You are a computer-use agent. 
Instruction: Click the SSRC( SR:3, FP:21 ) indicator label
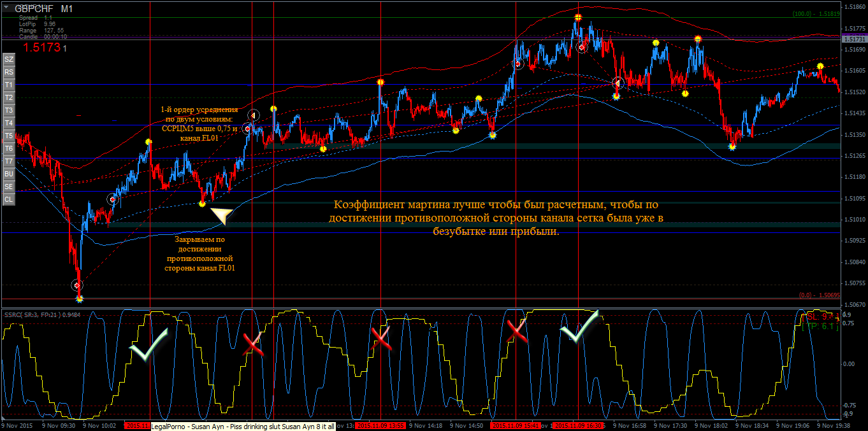tap(42, 314)
